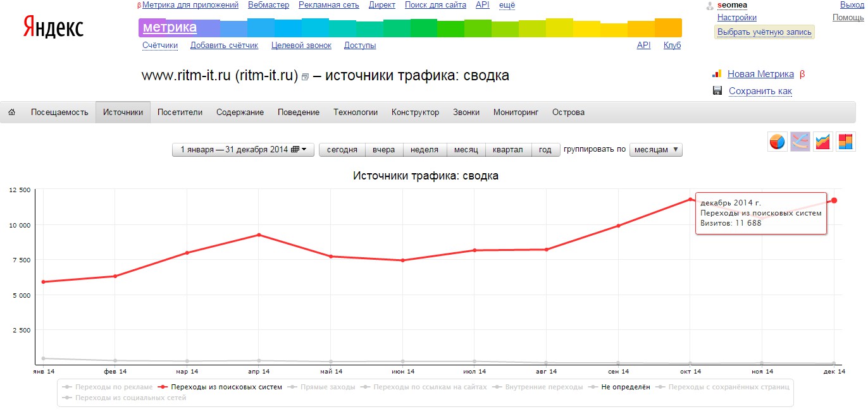Click the New Metrica chart icon
868x414 pixels.
pos(717,74)
